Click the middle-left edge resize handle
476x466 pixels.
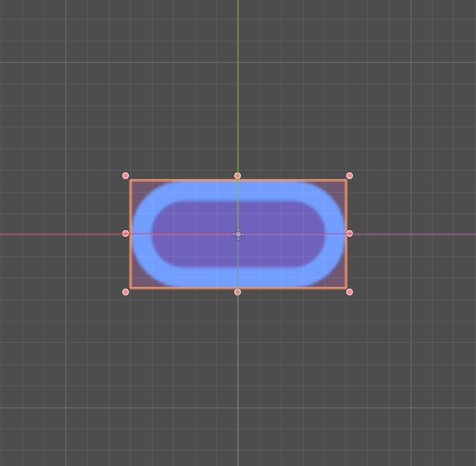126,233
